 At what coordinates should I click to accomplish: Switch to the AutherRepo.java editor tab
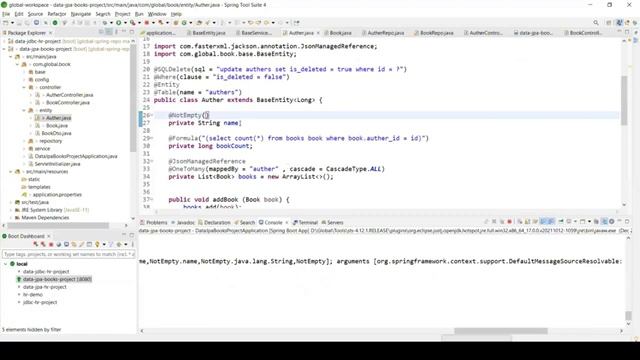(383, 33)
